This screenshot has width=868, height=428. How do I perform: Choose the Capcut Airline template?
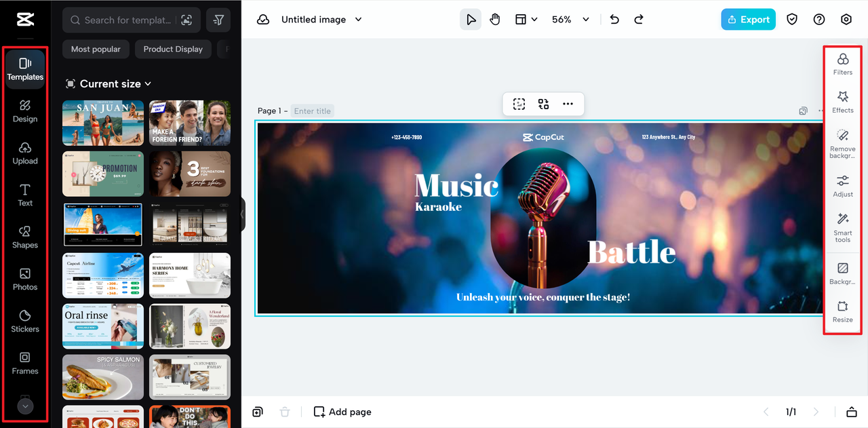103,275
